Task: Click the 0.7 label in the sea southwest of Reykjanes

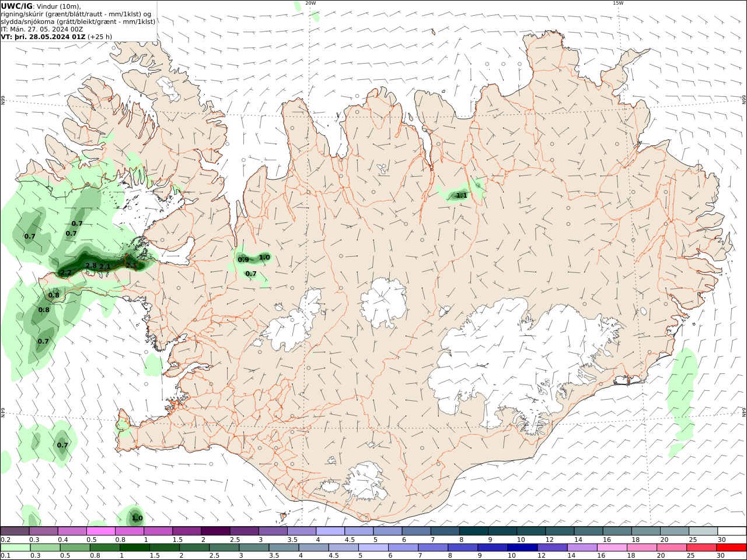Action: coord(62,445)
